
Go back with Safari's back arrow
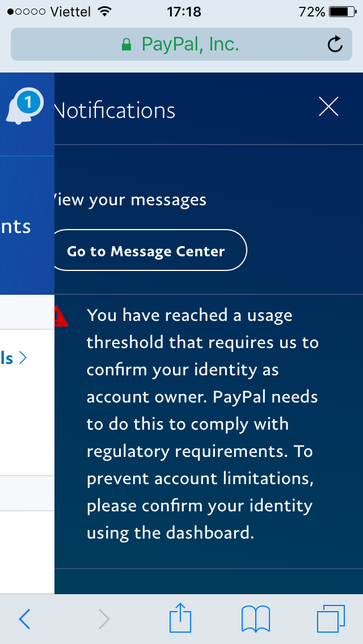(25, 619)
